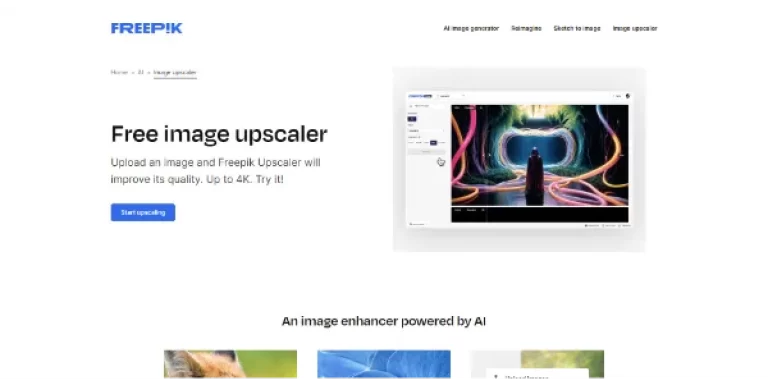Click the AI breadcrumb link
This screenshot has height=385, width=768.
[141, 72]
